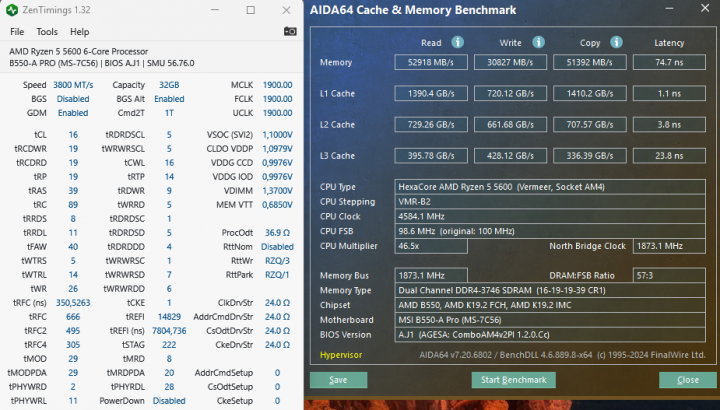Click Chipset field AMD B550
The image size is (720, 410).
(550, 305)
